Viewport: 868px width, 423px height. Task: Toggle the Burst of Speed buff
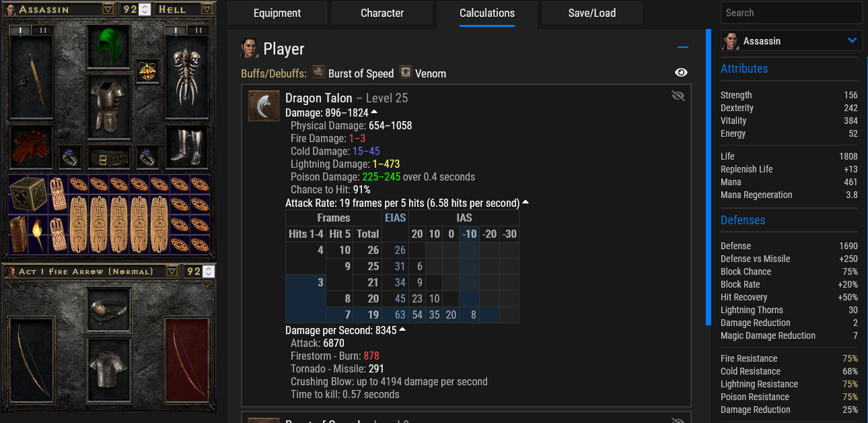[353, 73]
